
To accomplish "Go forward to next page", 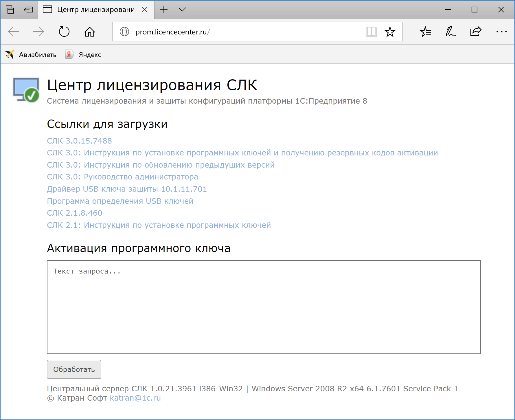I will 39,32.
